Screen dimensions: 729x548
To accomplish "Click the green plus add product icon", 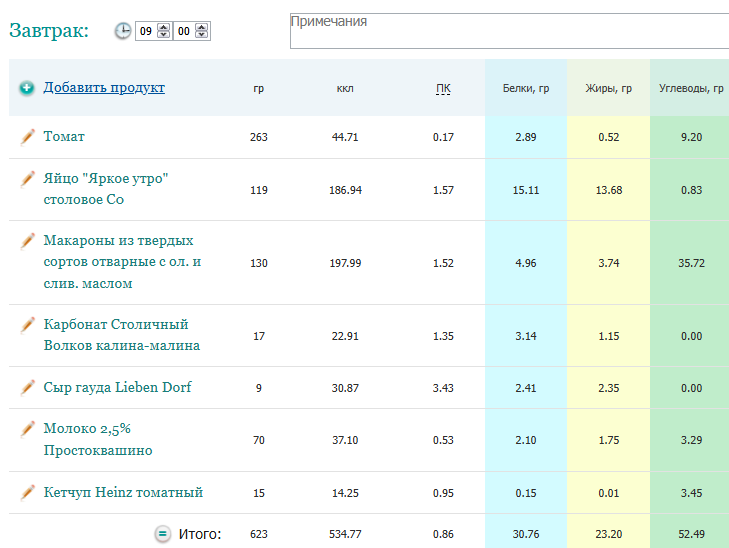I will pyautogui.click(x=27, y=88).
